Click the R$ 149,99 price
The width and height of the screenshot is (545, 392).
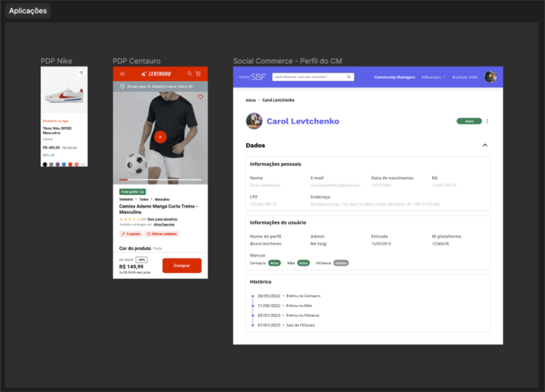click(131, 267)
